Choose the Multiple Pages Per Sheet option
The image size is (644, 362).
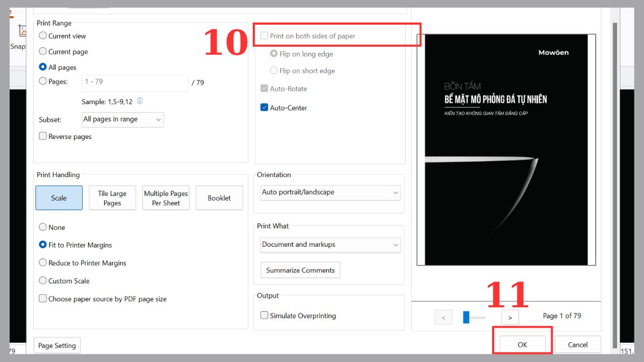pyautogui.click(x=166, y=198)
